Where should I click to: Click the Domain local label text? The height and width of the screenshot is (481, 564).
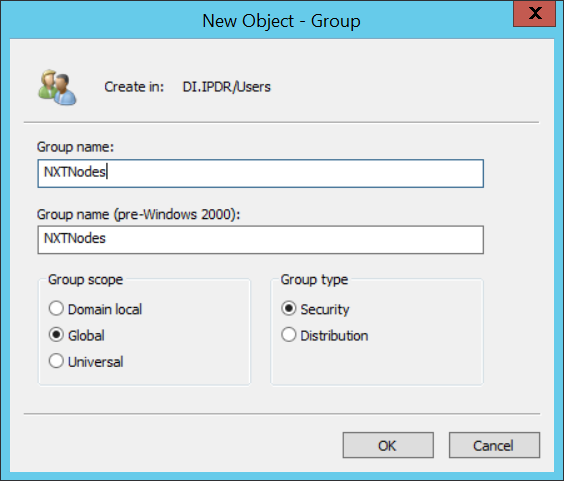(x=105, y=309)
